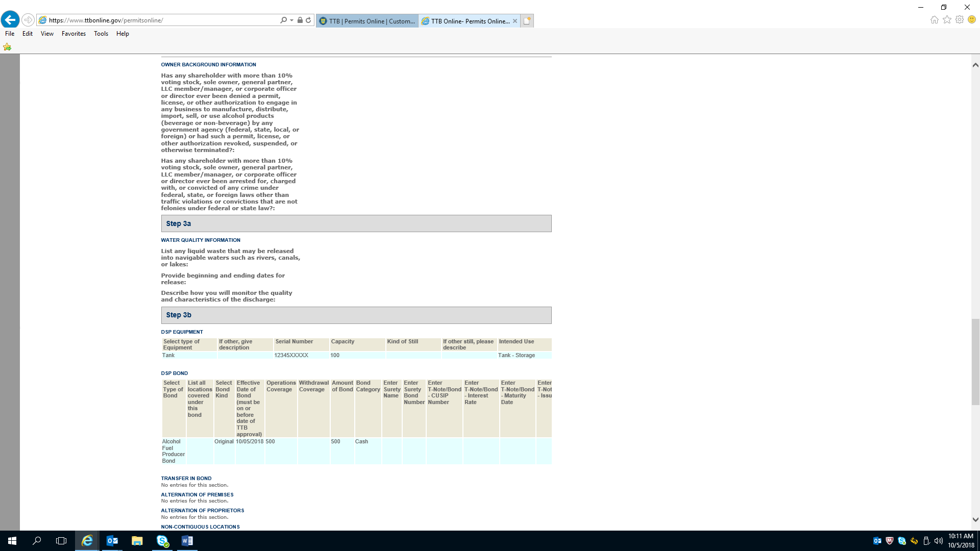Image resolution: width=980 pixels, height=551 pixels.
Task: Click the scrollbar down arrow
Action: pos(975,520)
